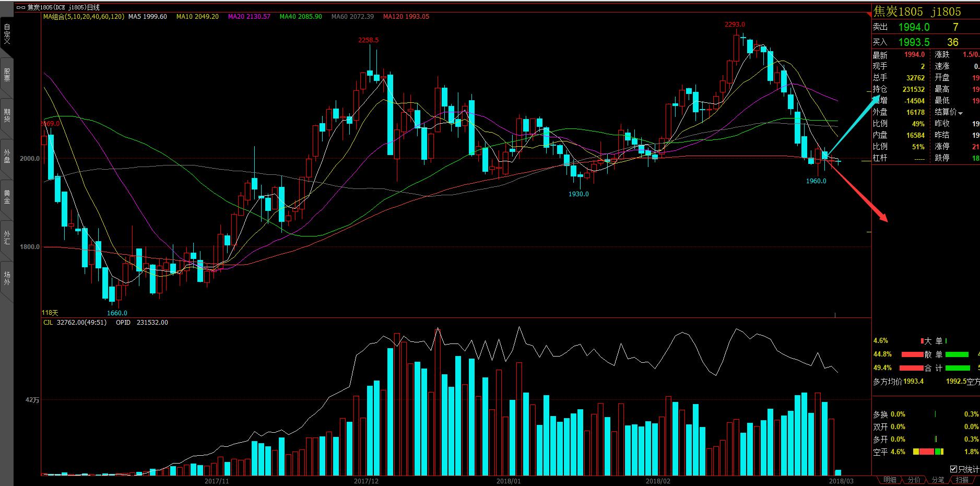
Task: Click the 44.8% 散单 buy percentage
Action: (x=882, y=354)
